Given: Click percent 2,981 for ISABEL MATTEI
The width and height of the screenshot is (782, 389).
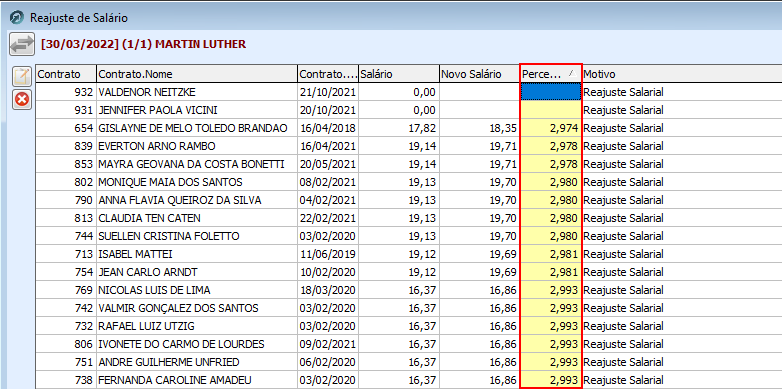Looking at the screenshot, I should click(x=564, y=254).
